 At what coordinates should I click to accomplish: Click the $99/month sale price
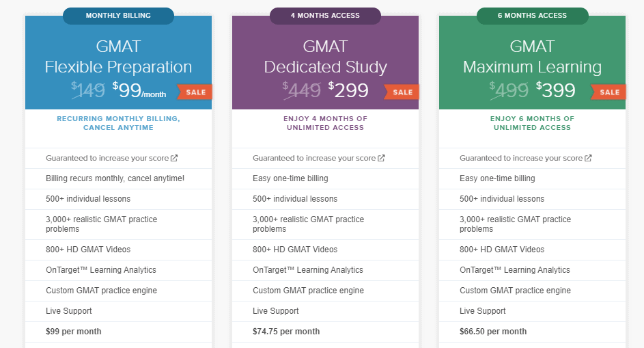tap(139, 91)
